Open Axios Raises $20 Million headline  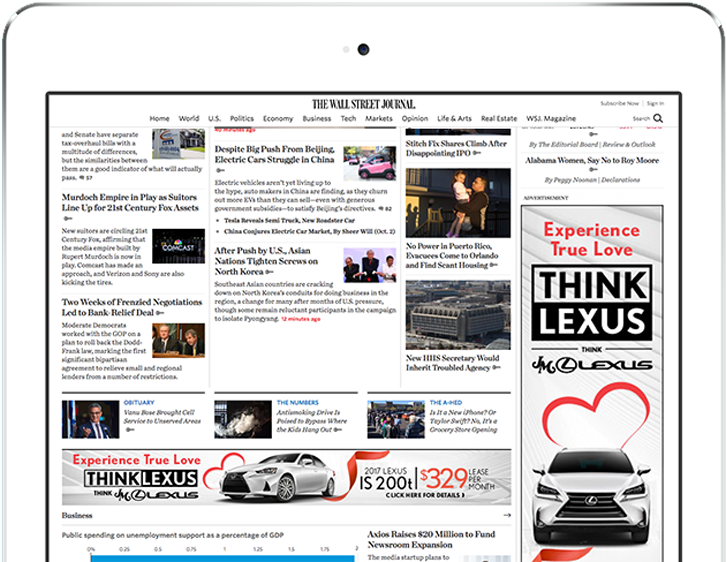point(431,539)
